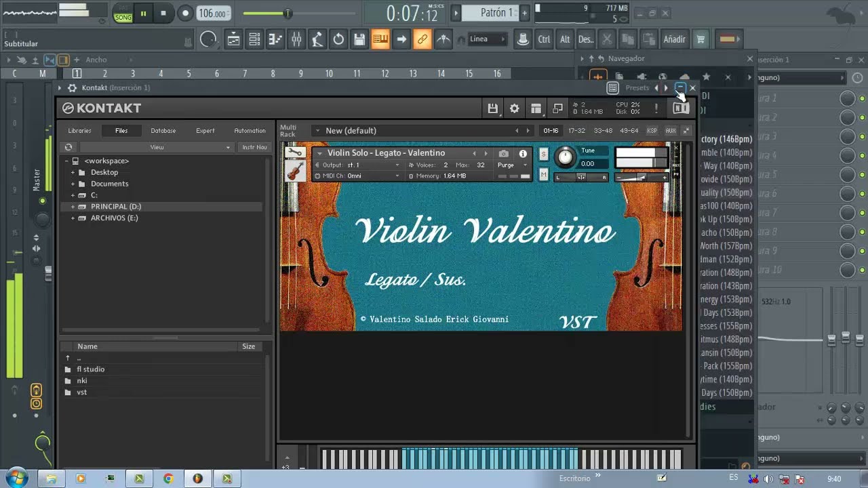Pause playback in transport bar
This screenshot has height=488, width=868.
[x=143, y=13]
